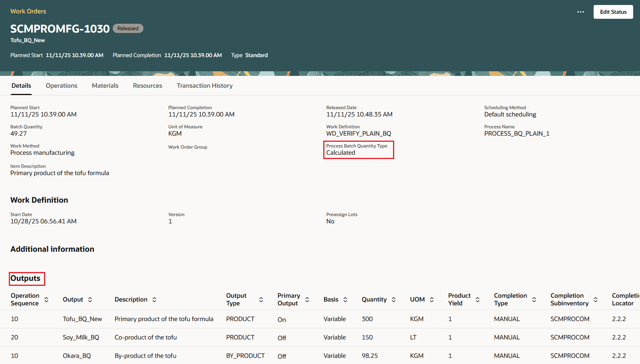Click the Released status badge

tap(128, 28)
